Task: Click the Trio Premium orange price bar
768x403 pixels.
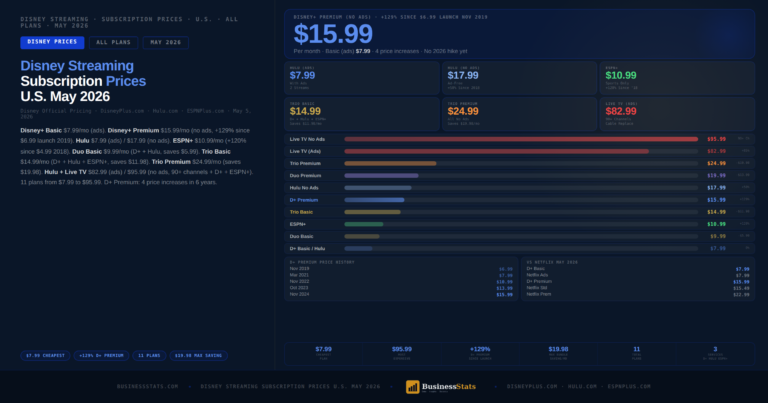Action: (390, 164)
